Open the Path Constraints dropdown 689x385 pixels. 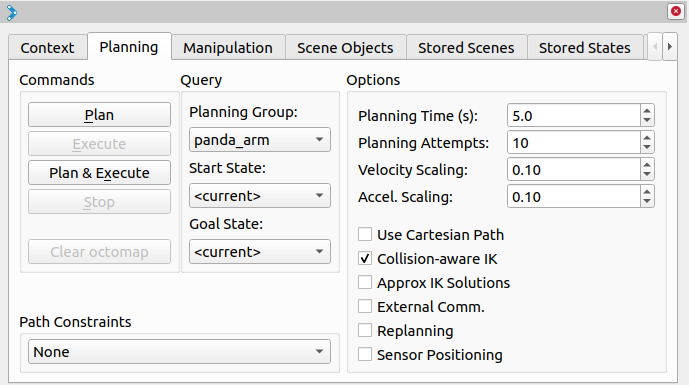[x=179, y=352]
